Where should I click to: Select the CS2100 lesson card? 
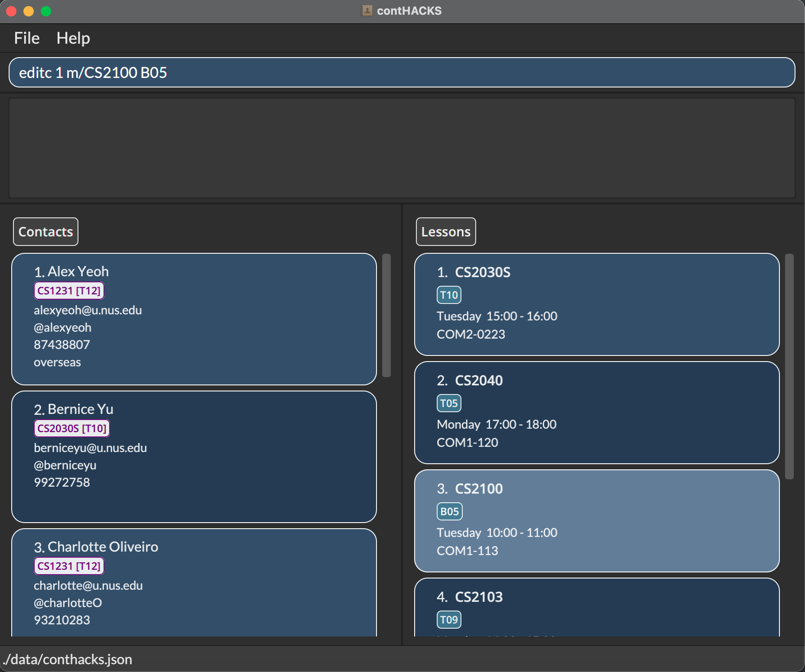tap(597, 521)
